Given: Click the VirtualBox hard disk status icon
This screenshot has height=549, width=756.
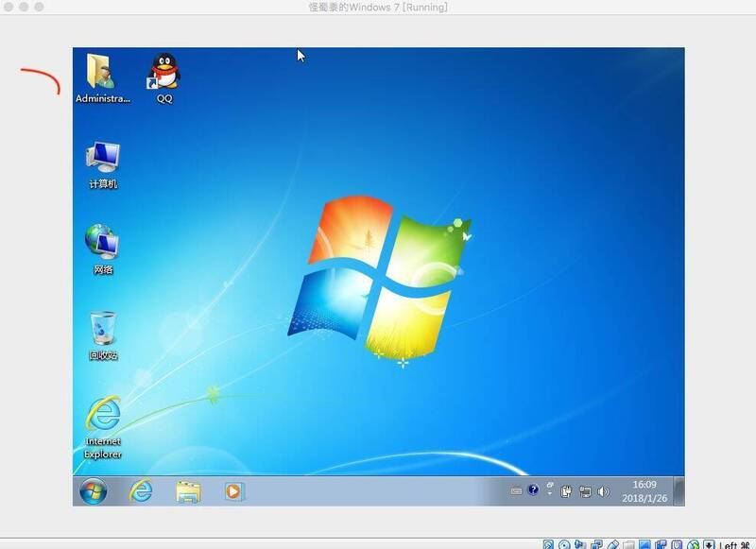Looking at the screenshot, I should tap(549, 544).
